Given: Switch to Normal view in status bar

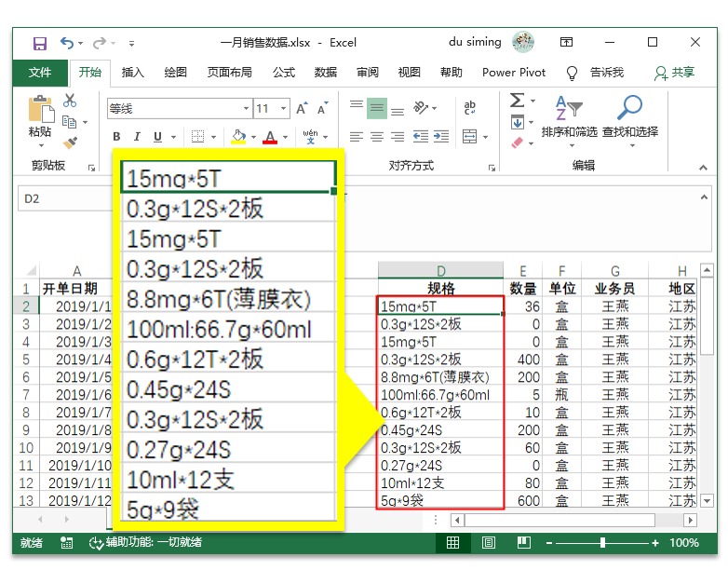Looking at the screenshot, I should 452,543.
